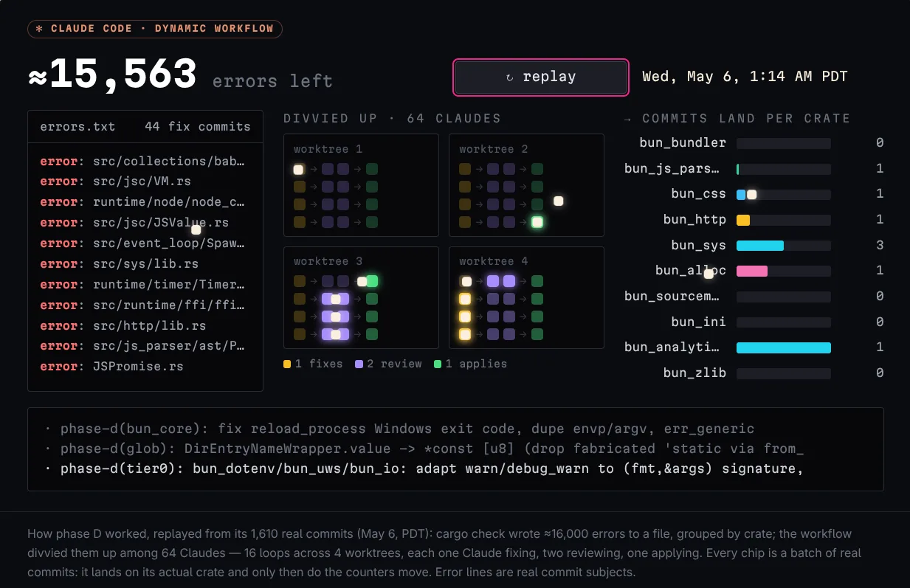Select error line src/runtime/ffi/ffi…
The width and height of the screenshot is (910, 588).
coord(142,305)
